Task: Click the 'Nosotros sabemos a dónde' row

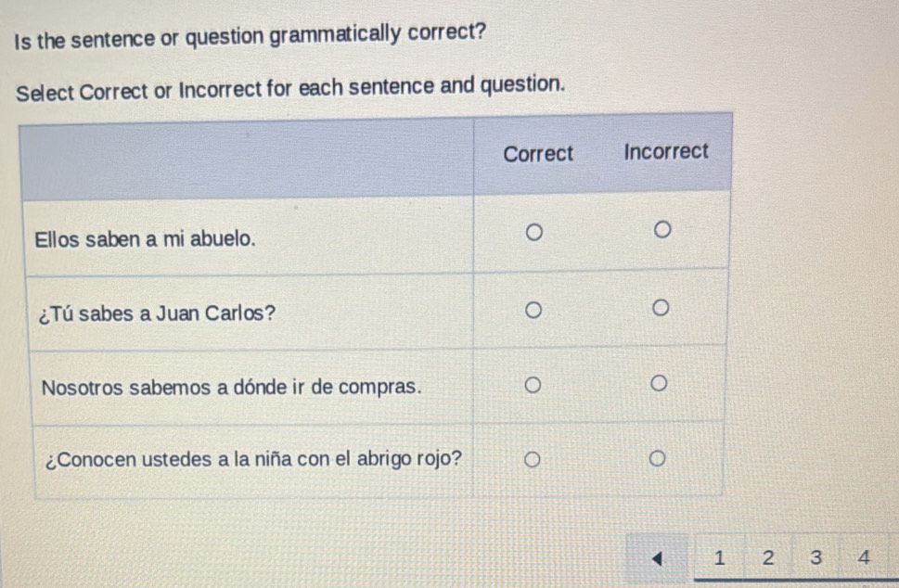Action: [229, 389]
